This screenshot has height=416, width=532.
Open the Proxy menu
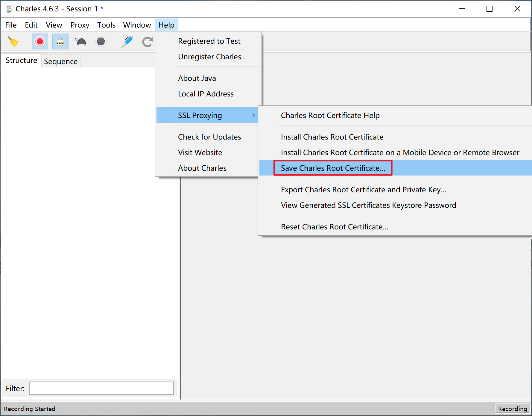[x=80, y=25]
